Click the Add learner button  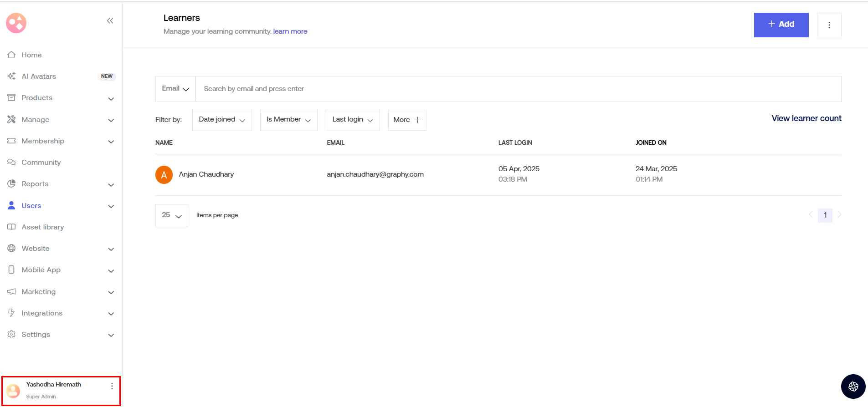(781, 25)
